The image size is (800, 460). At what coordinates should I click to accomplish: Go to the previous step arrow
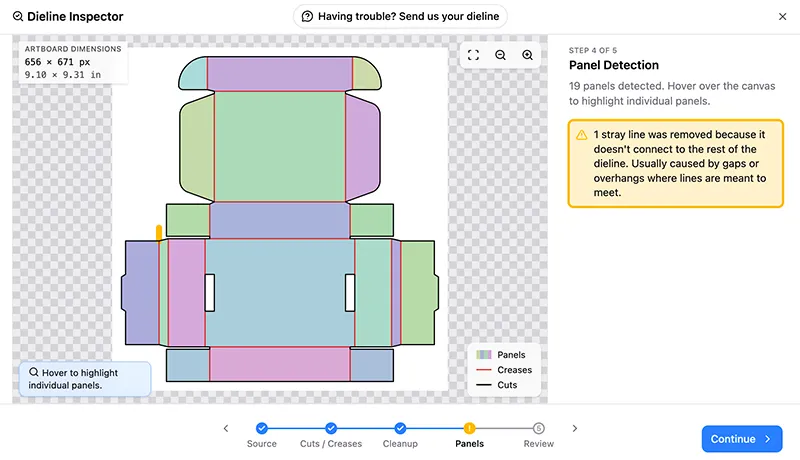(226, 428)
